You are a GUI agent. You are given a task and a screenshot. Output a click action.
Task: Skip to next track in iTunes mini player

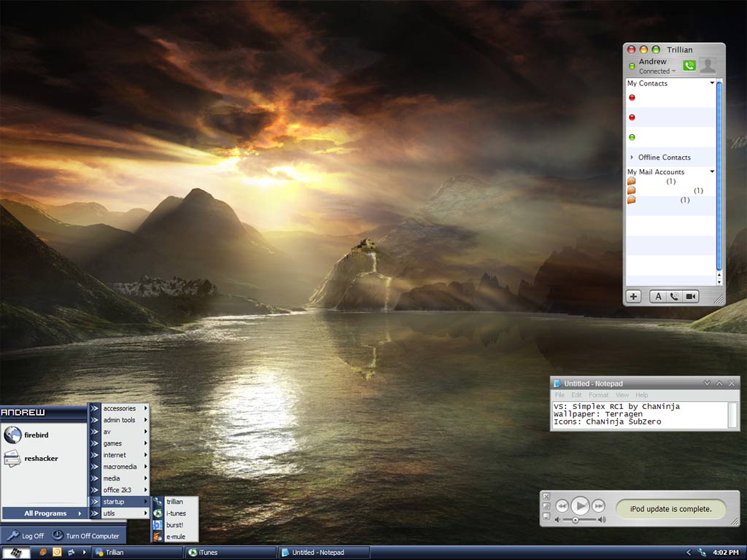click(598, 505)
